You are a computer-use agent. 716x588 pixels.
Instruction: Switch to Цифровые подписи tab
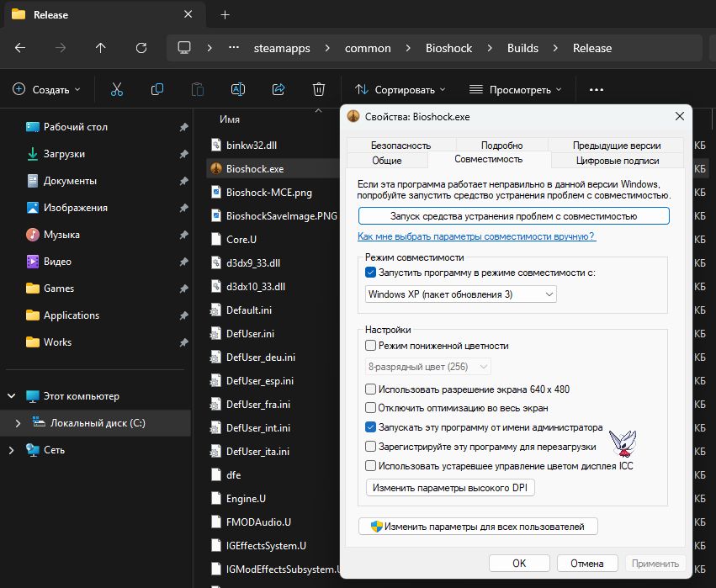coord(618,161)
